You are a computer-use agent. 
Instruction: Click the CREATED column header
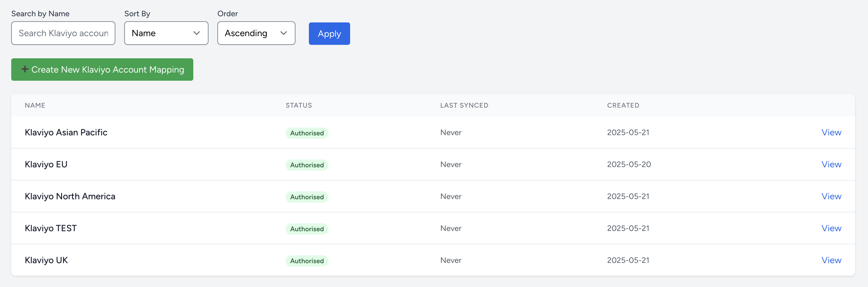[x=623, y=105]
